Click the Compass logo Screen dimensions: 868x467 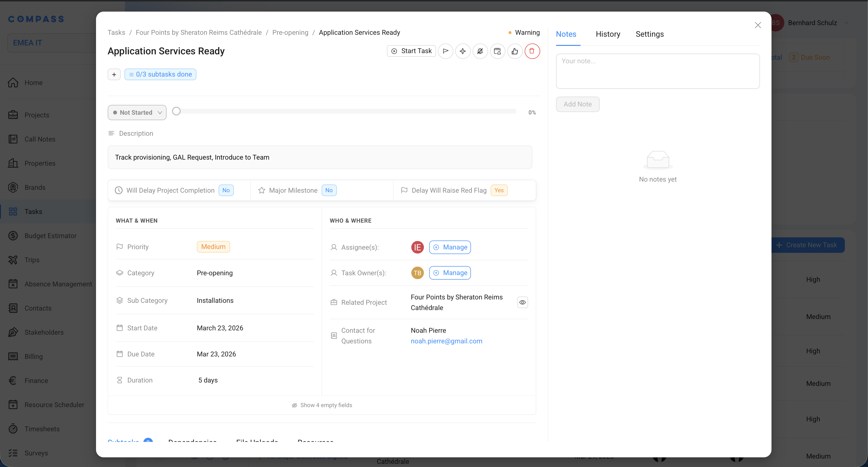click(x=36, y=19)
